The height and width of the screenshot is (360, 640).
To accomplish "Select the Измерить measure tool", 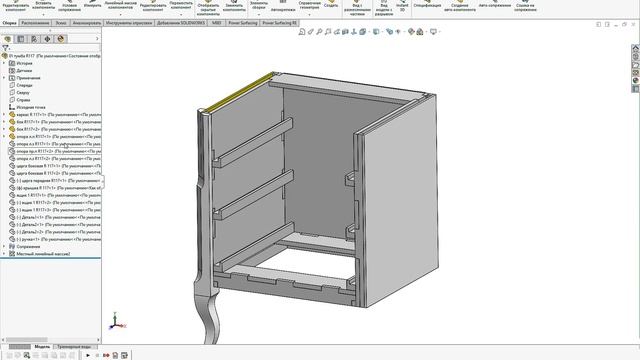I will click(x=93, y=4).
